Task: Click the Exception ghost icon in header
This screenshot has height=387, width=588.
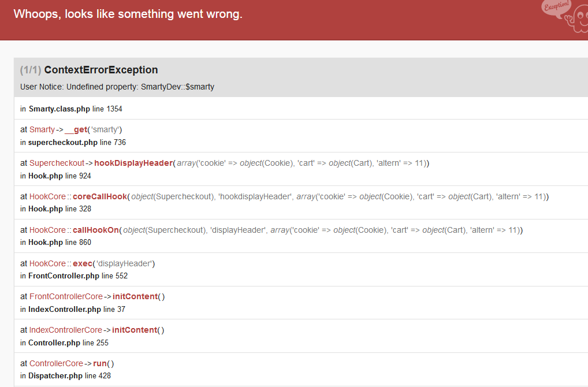Action: 565,17
